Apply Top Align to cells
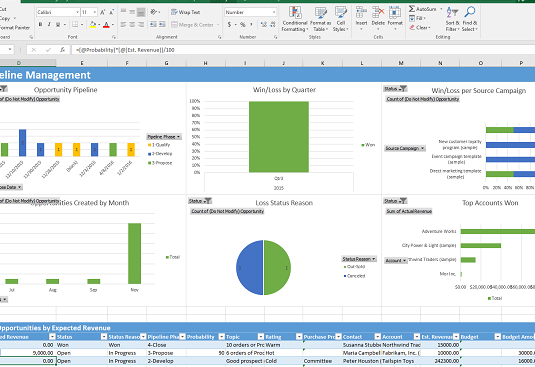The height and width of the screenshot is (367, 535). point(124,12)
